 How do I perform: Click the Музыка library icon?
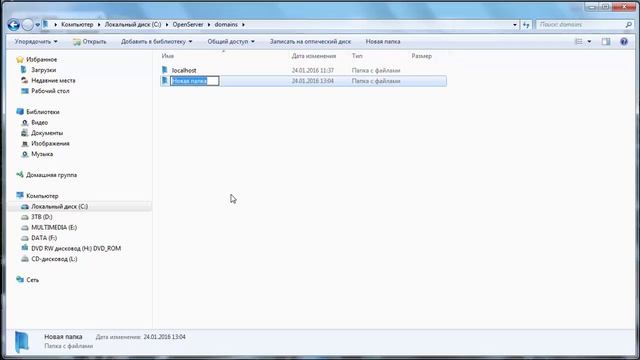24,154
